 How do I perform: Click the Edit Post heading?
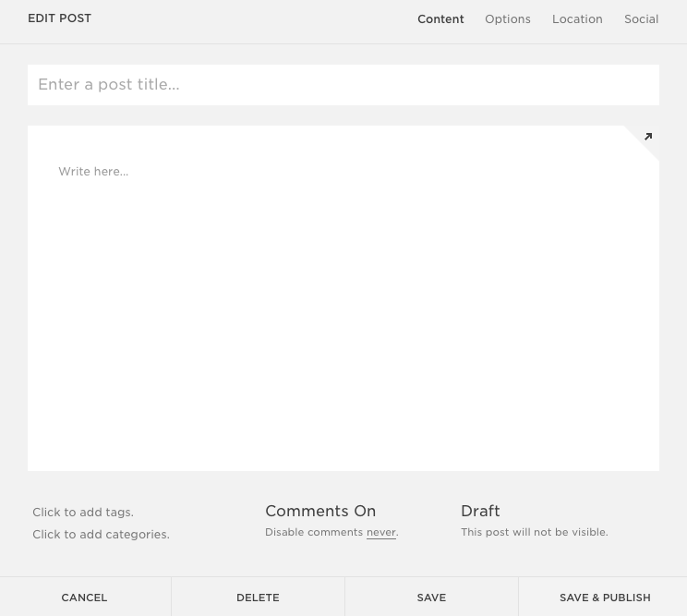59,18
